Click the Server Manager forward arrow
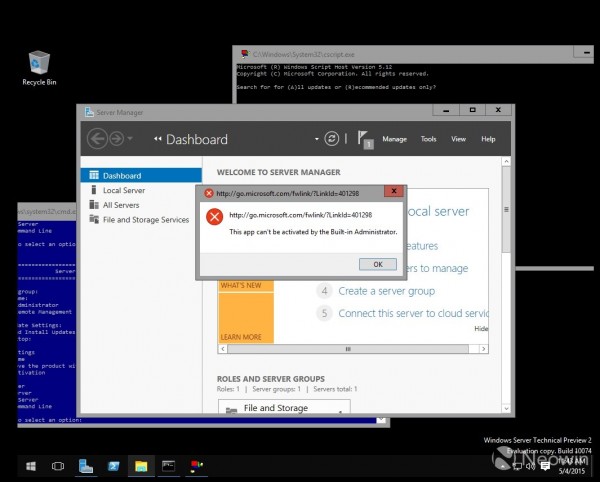600x482 pixels. (117, 138)
